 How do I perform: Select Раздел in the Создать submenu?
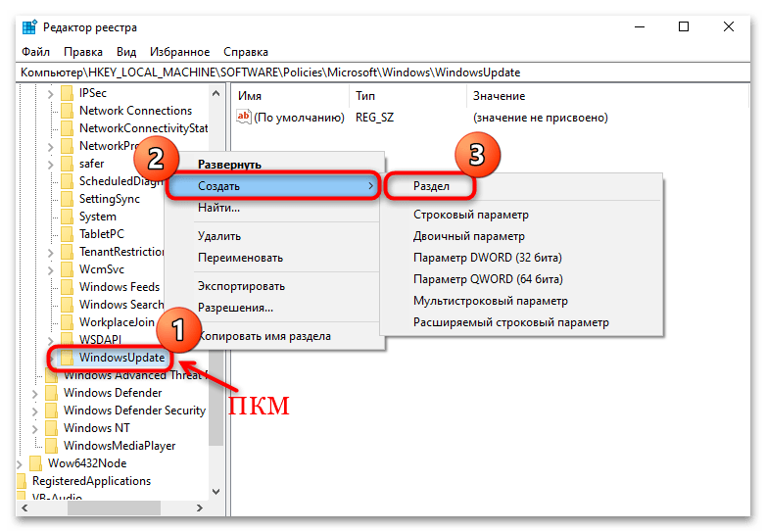click(x=522, y=186)
